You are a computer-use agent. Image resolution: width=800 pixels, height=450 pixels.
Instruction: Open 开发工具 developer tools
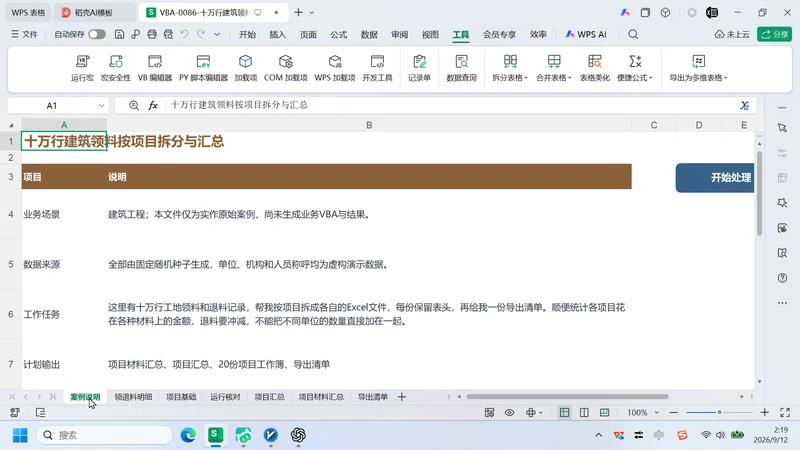[x=377, y=68]
